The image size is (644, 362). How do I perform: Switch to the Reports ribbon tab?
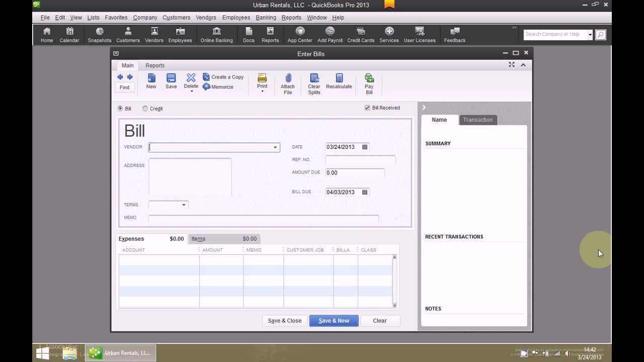(x=155, y=65)
